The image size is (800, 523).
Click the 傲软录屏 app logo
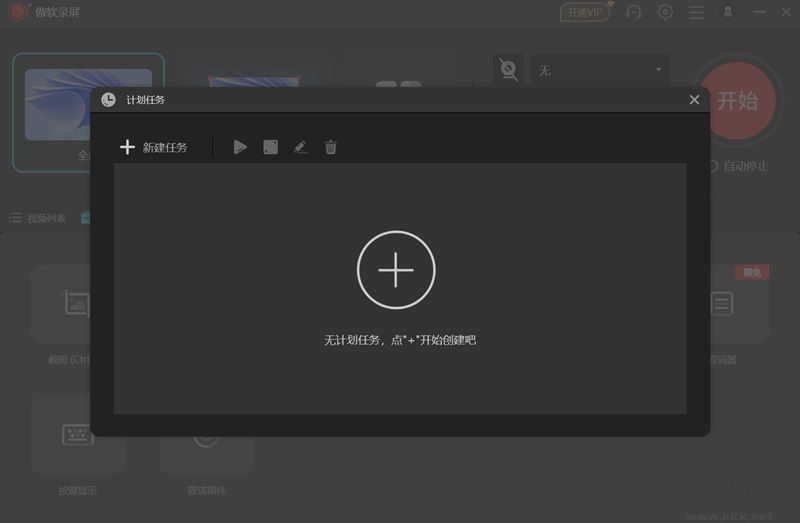coord(18,12)
